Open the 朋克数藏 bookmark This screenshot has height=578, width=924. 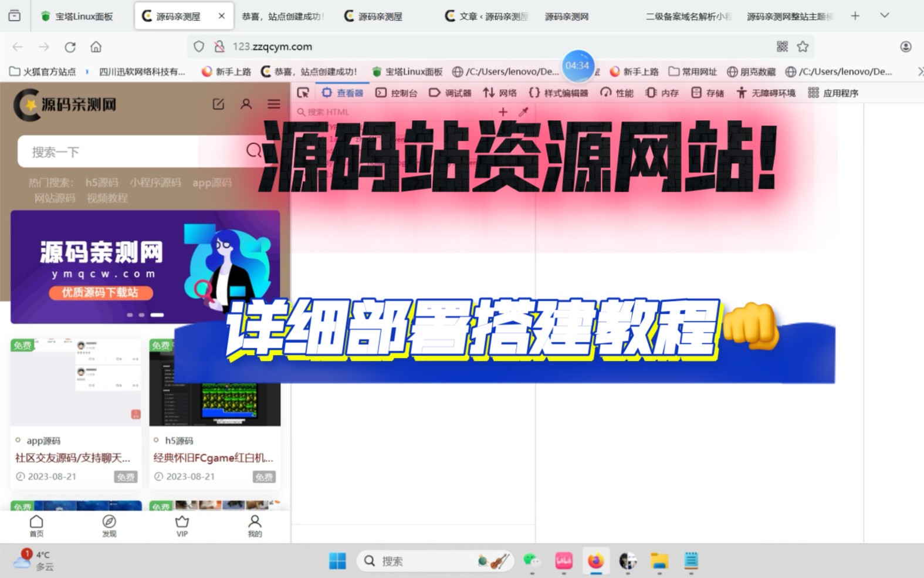point(752,72)
